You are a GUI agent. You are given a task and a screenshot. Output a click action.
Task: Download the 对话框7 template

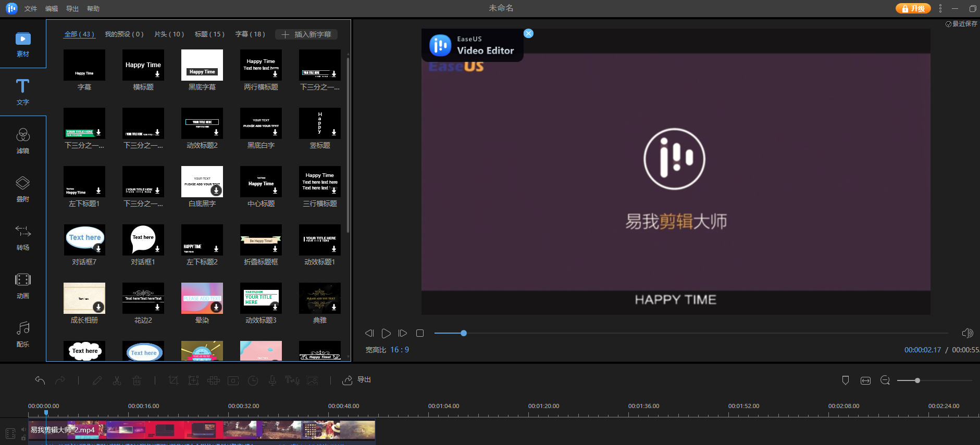(98, 249)
